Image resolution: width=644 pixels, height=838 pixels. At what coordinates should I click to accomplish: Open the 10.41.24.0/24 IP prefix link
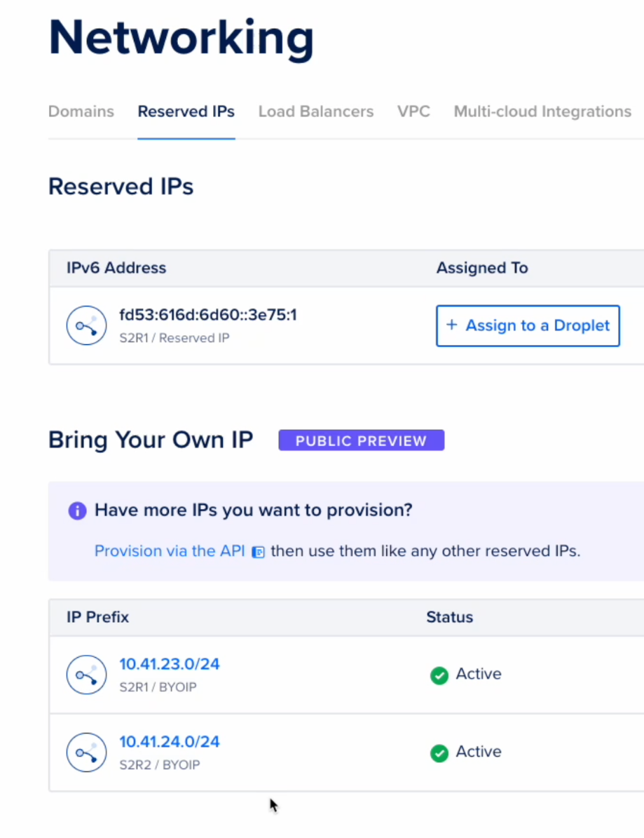[169, 742]
